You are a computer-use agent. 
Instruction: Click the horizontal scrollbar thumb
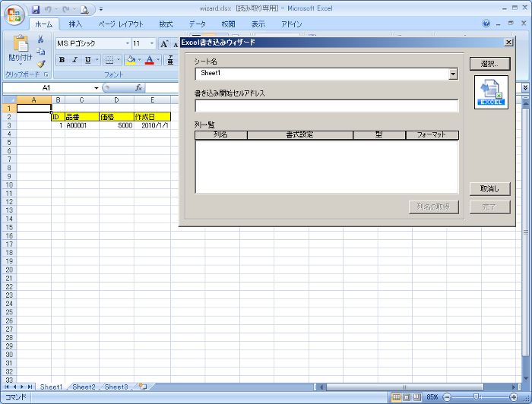coord(404,387)
